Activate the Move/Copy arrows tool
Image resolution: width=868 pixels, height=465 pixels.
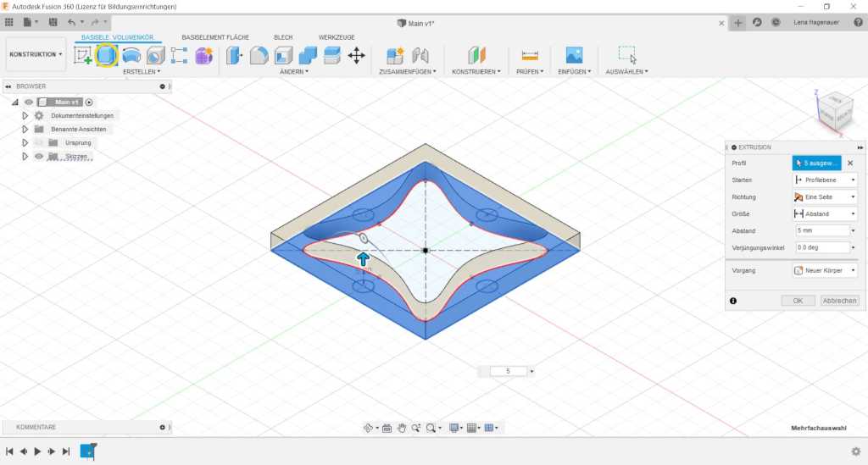(357, 55)
